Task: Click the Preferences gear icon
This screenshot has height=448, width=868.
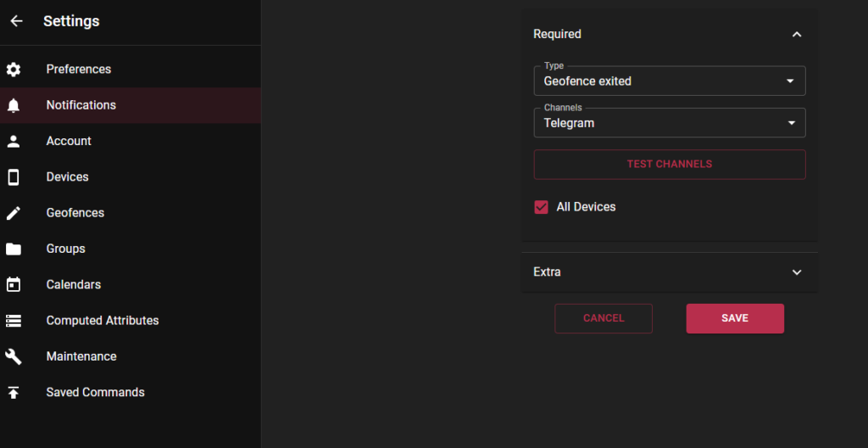Action: (x=14, y=70)
